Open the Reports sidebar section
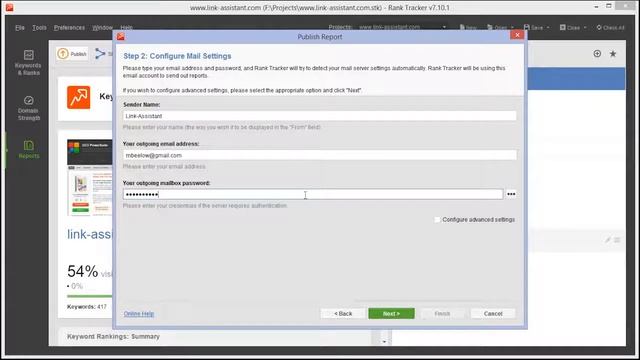 click(x=29, y=149)
